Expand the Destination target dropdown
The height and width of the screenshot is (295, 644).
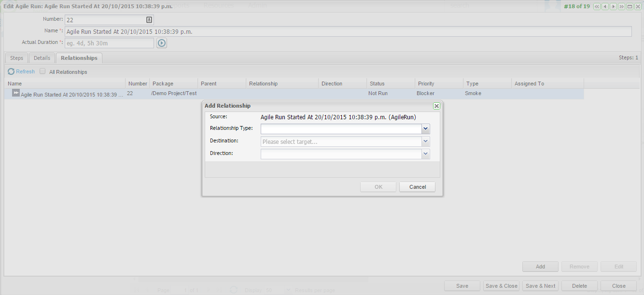[425, 141]
